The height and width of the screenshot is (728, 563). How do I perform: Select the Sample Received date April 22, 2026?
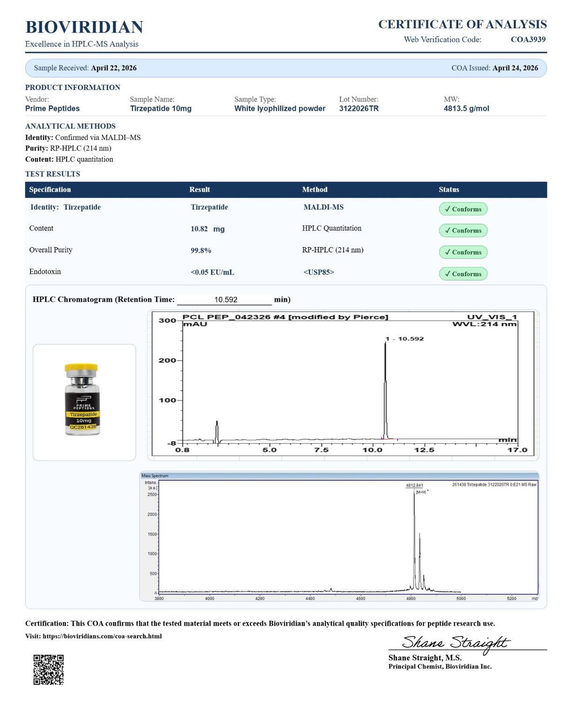114,68
